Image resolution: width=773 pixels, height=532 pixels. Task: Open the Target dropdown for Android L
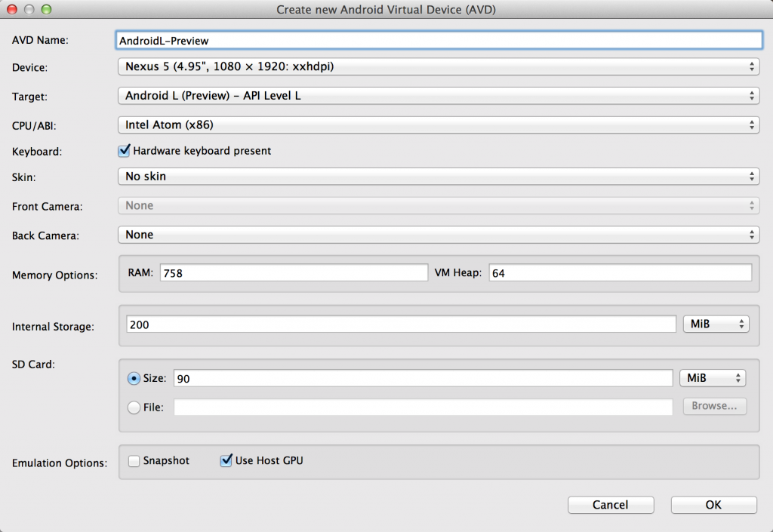tap(439, 96)
